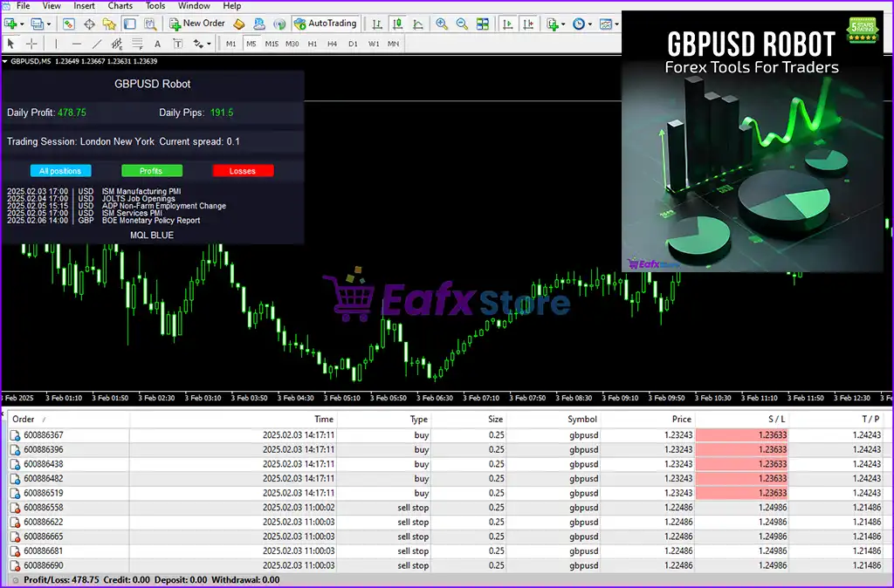Image resolution: width=894 pixels, height=588 pixels.
Task: Toggle the chart auto scroll icon
Action: pyautogui.click(x=507, y=24)
